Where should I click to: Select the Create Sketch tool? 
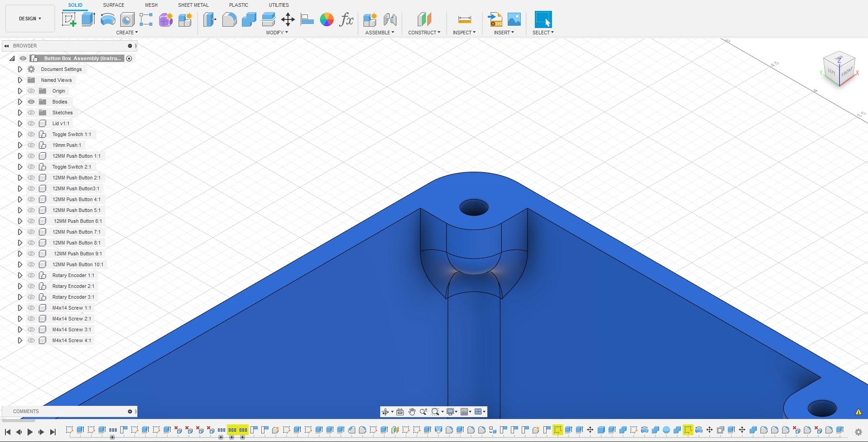(x=69, y=19)
